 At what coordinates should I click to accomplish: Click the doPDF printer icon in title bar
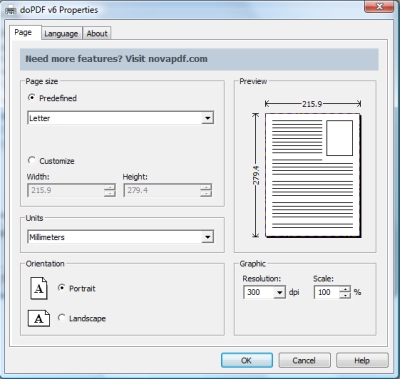(11, 10)
